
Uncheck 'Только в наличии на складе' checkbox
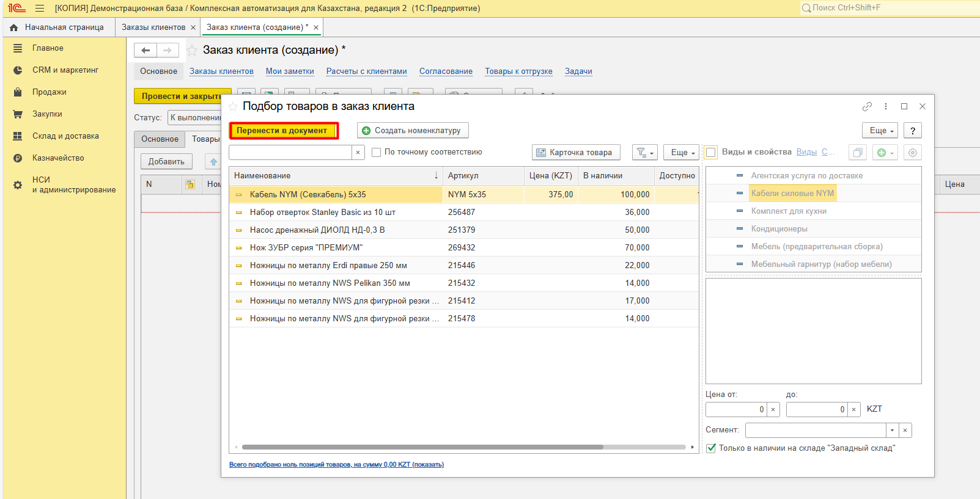click(x=711, y=448)
